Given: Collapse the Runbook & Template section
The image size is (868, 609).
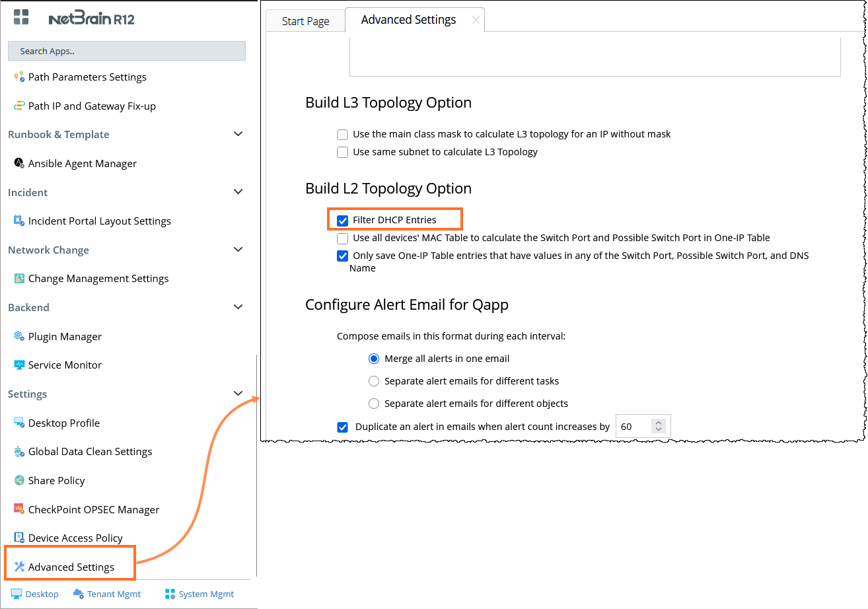Looking at the screenshot, I should click(x=238, y=134).
